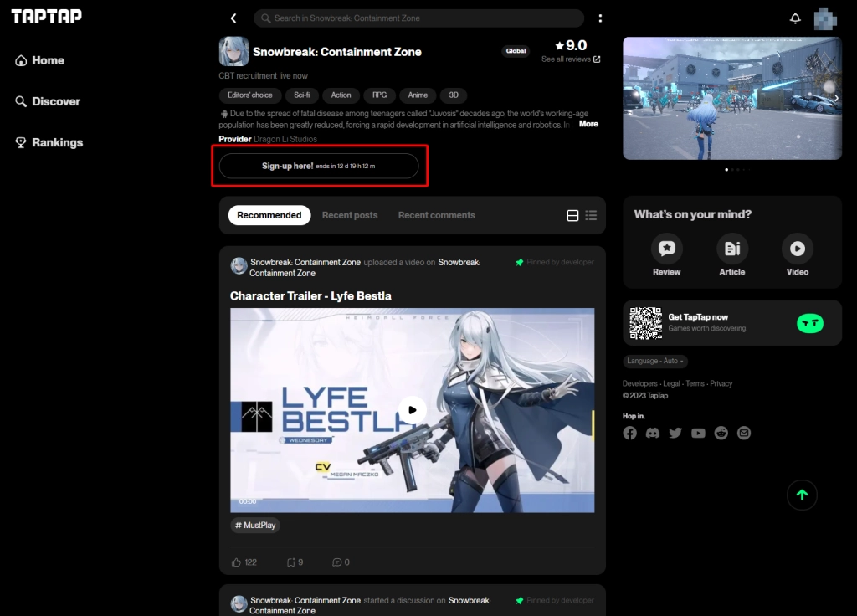Viewport: 857px width, 616px height.
Task: Click the Sign-up here! button
Action: click(x=319, y=167)
